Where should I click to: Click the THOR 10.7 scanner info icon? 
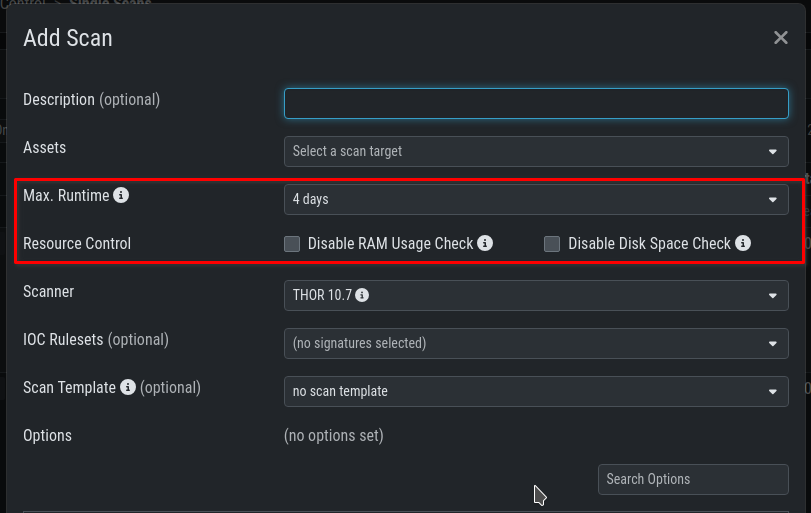(x=362, y=295)
